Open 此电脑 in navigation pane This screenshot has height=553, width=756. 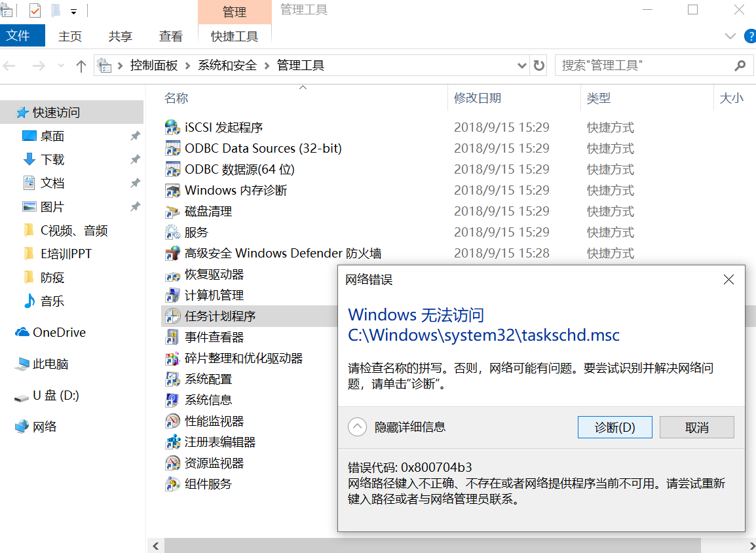(41, 364)
